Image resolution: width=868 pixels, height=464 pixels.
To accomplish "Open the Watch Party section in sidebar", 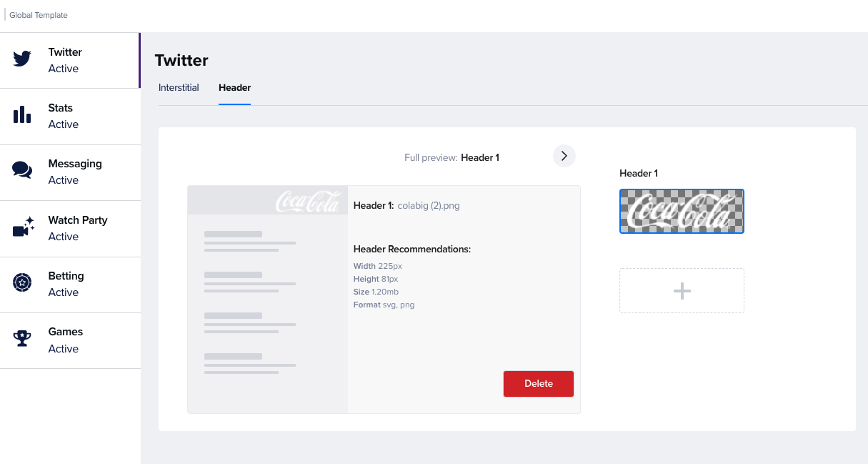I will [x=70, y=228].
